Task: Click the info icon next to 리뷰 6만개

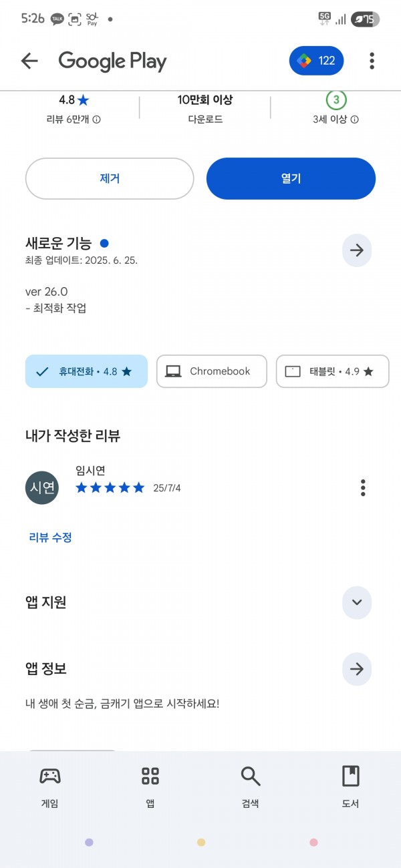Action: [96, 120]
